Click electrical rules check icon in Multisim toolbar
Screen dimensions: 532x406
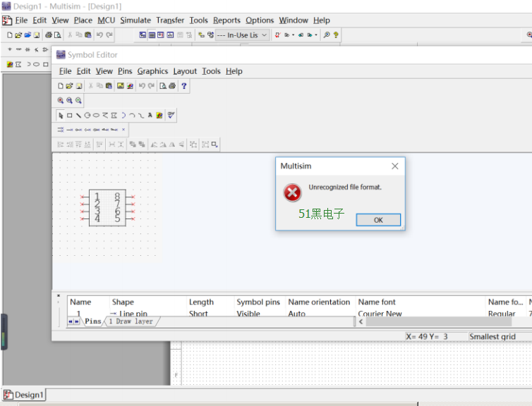277,35
